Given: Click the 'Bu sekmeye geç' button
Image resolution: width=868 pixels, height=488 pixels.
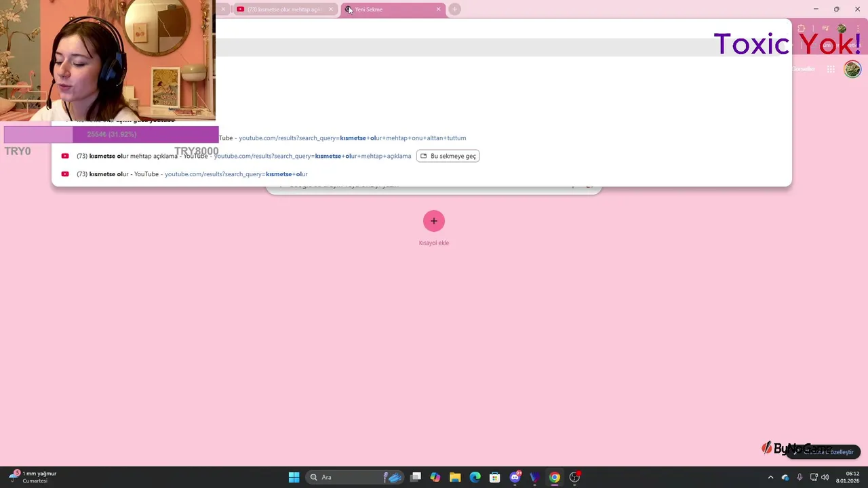Looking at the screenshot, I should click(x=448, y=156).
